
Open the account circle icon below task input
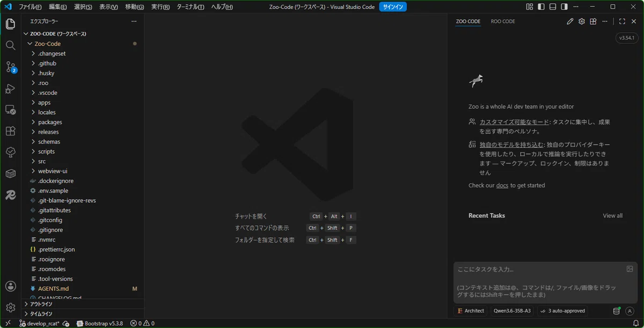pos(630,311)
